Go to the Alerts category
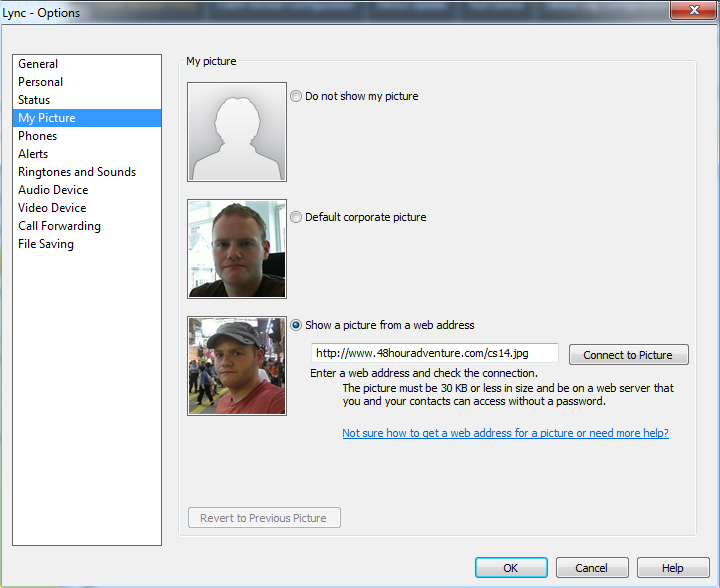The image size is (720, 588). click(x=87, y=154)
